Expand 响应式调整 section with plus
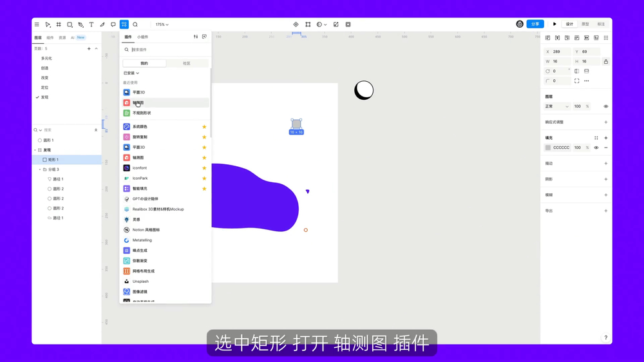 pyautogui.click(x=606, y=122)
